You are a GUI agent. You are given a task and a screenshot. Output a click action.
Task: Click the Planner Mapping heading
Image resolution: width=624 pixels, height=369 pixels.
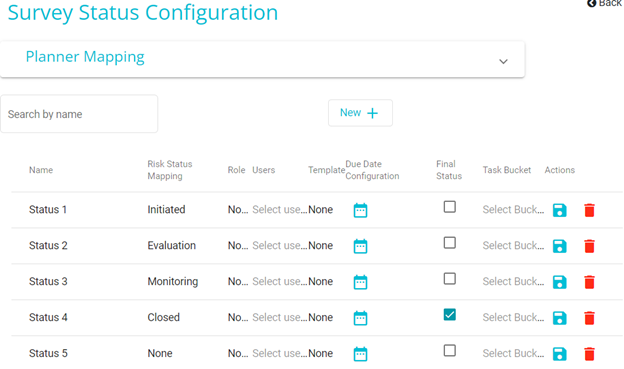(85, 57)
